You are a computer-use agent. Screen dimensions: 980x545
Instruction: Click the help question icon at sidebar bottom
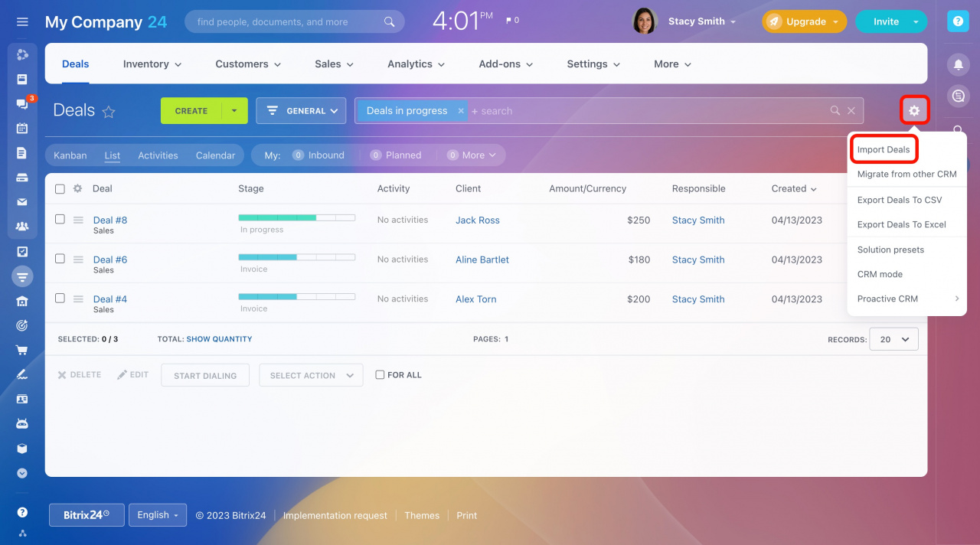[22, 512]
